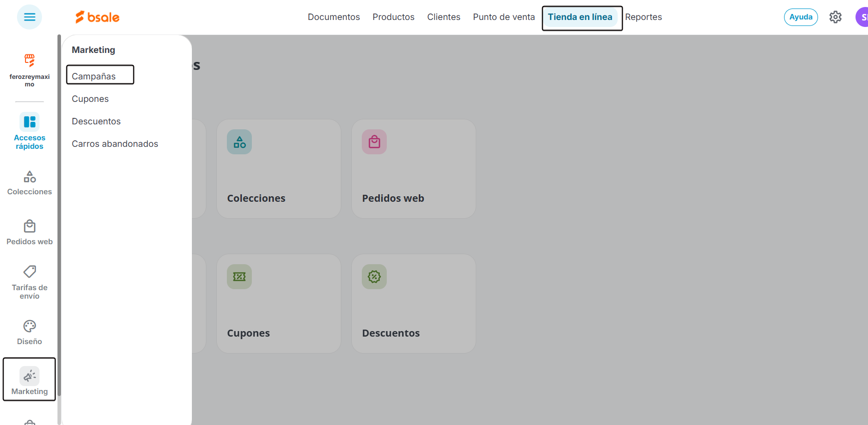Click the Ayuda button
This screenshot has height=425, width=868.
pyautogui.click(x=801, y=17)
